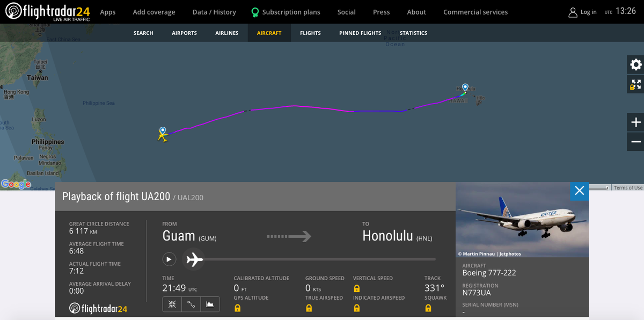This screenshot has height=320, width=644.
Task: Open the Data / History menu
Action: click(214, 12)
